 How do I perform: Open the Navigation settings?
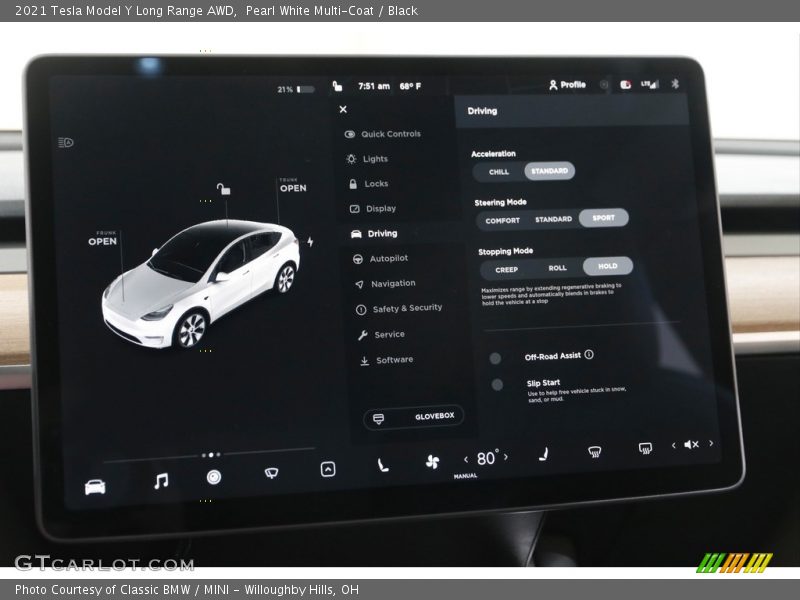tap(385, 284)
